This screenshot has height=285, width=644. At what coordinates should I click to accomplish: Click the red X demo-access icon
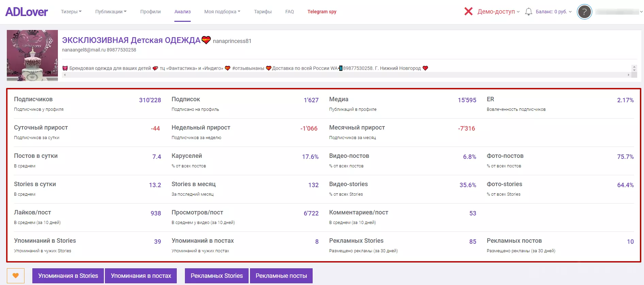pos(468,12)
